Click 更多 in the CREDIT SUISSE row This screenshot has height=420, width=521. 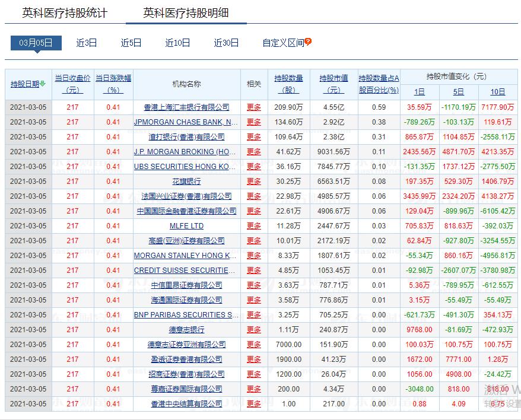254,271
